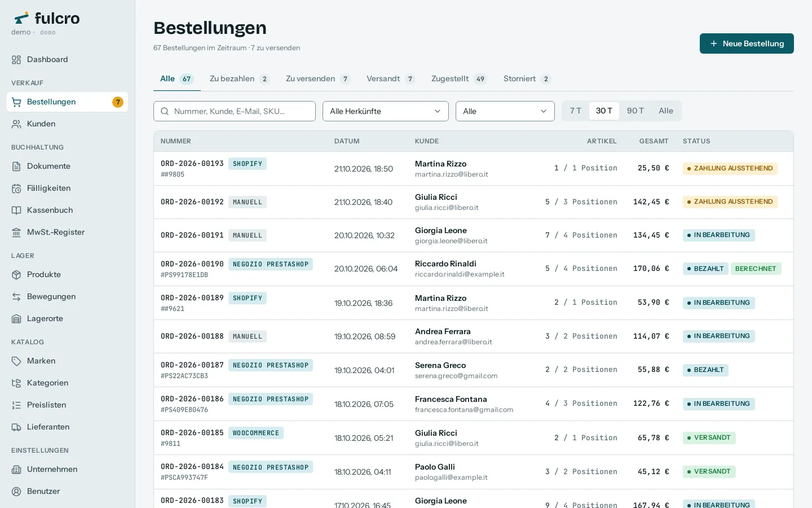812x508 pixels.
Task: Click the Lagerorte warehouse icon
Action: pyautogui.click(x=16, y=319)
